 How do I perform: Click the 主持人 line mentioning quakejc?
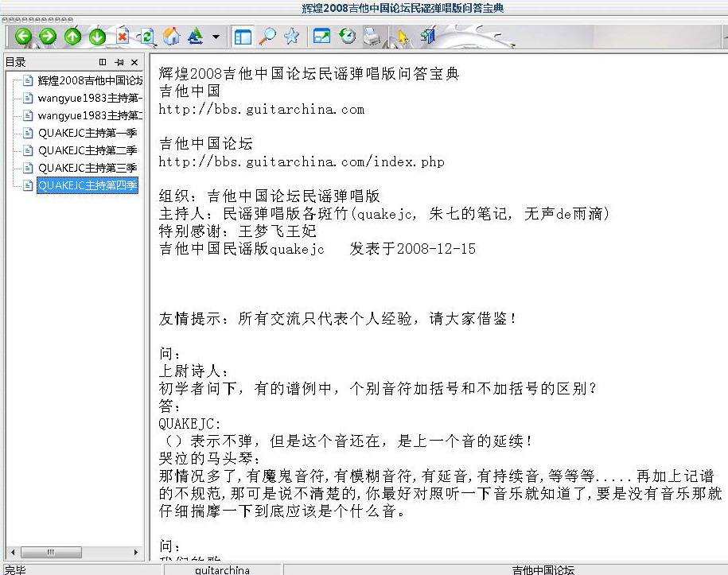tap(384, 213)
